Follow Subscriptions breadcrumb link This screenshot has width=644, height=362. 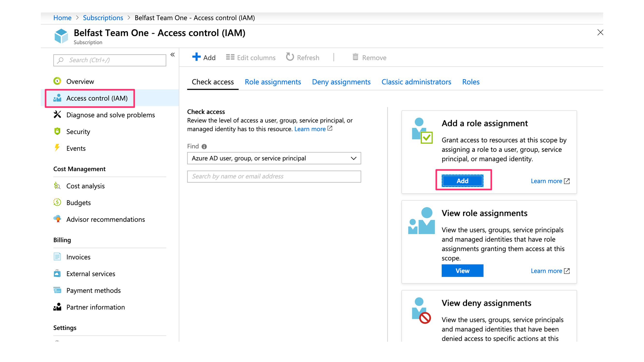pyautogui.click(x=103, y=18)
